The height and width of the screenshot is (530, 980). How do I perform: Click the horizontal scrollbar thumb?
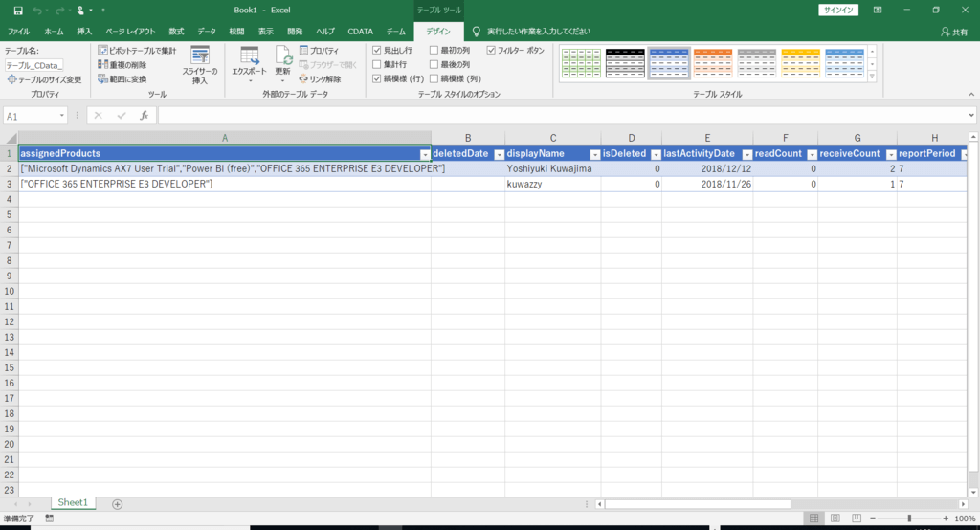(698, 504)
